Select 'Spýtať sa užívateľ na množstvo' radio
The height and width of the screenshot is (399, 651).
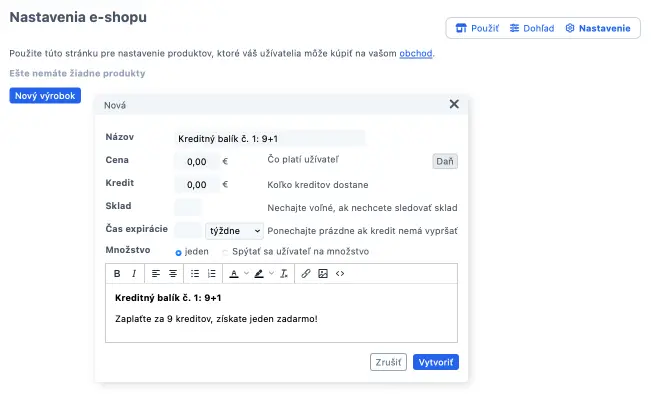[x=225, y=252]
